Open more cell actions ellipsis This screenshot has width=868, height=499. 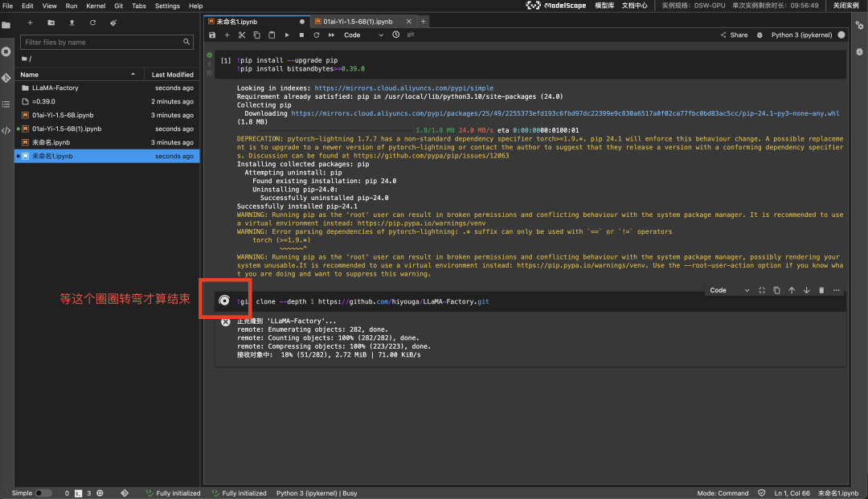pyautogui.click(x=837, y=290)
